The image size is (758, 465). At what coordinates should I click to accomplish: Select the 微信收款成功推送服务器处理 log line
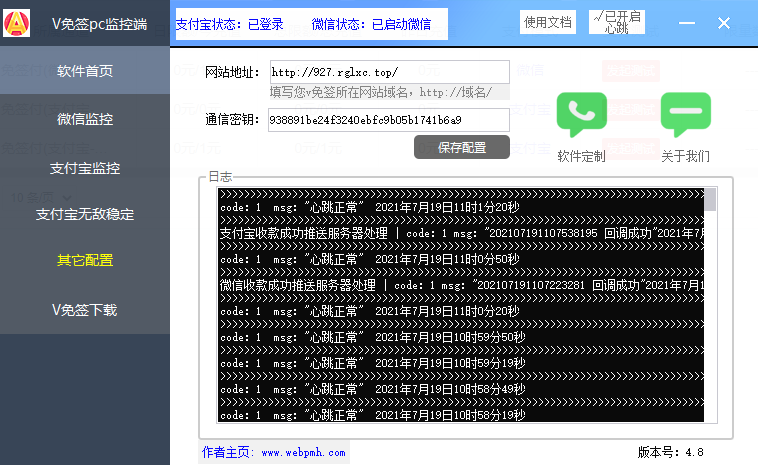coord(461,285)
